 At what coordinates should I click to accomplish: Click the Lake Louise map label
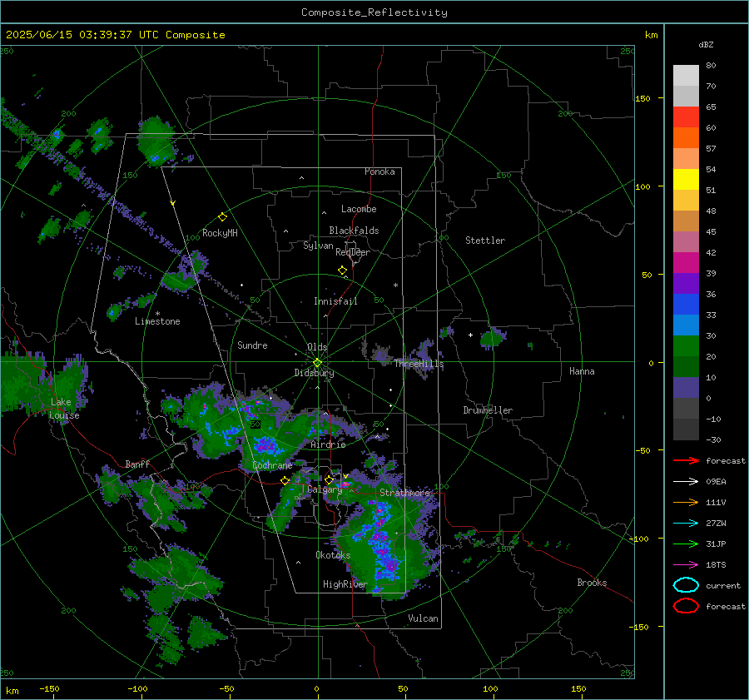click(x=64, y=409)
